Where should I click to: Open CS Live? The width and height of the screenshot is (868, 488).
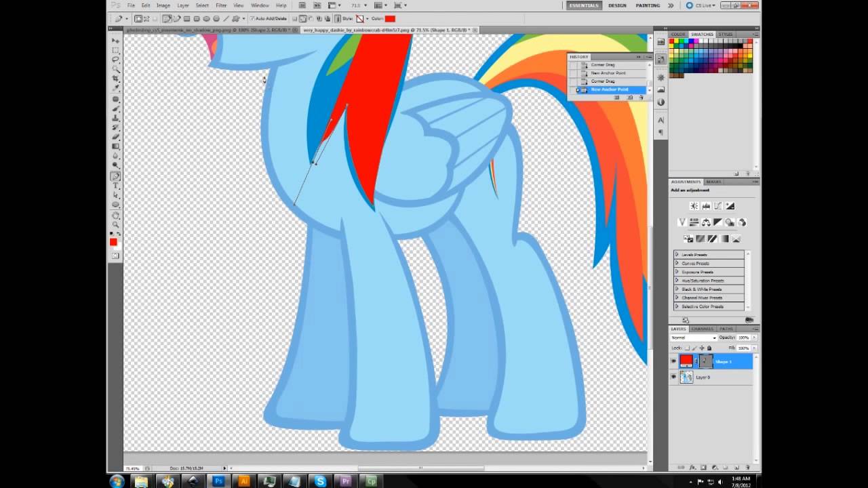701,5
